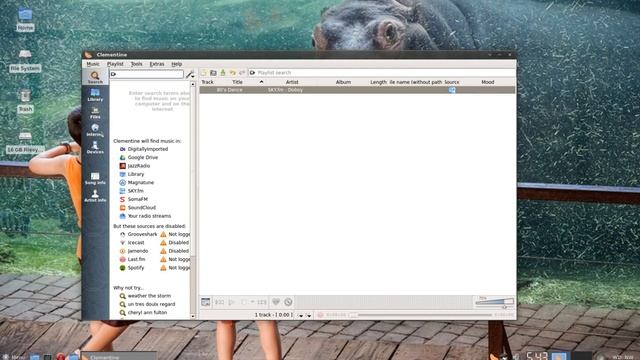The height and width of the screenshot is (360, 640).
Task: Click the source icon in the playlist row
Action: click(x=452, y=90)
